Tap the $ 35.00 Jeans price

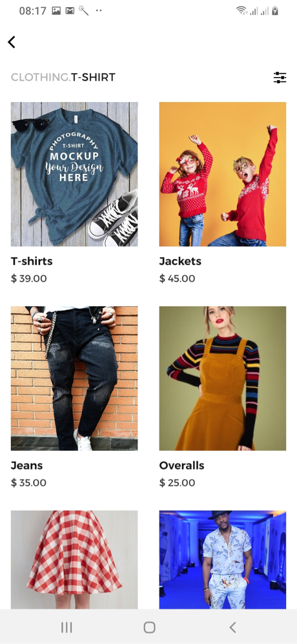coord(29,483)
